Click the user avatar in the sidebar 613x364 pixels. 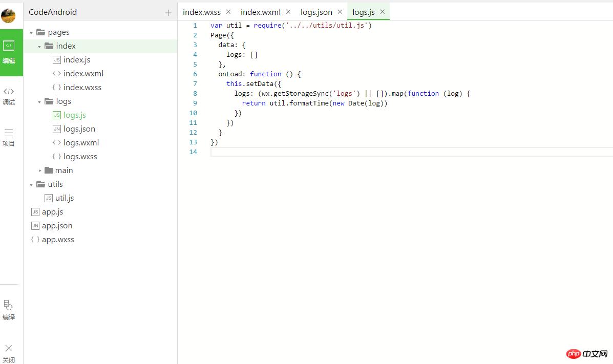[8, 15]
